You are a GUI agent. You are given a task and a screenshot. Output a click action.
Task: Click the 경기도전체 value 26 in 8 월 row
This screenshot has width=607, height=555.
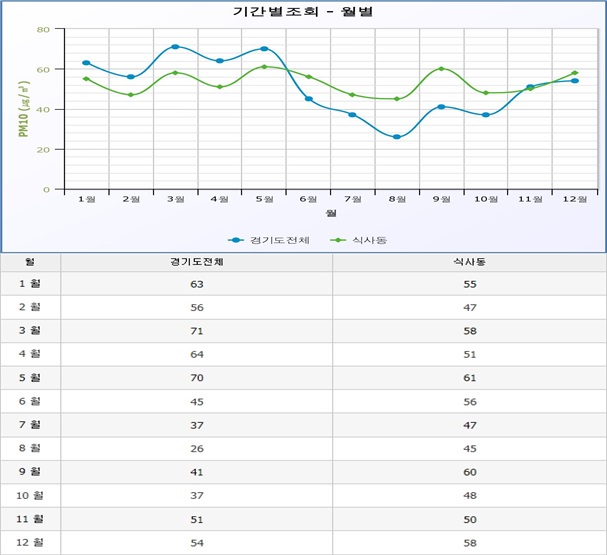click(x=197, y=448)
